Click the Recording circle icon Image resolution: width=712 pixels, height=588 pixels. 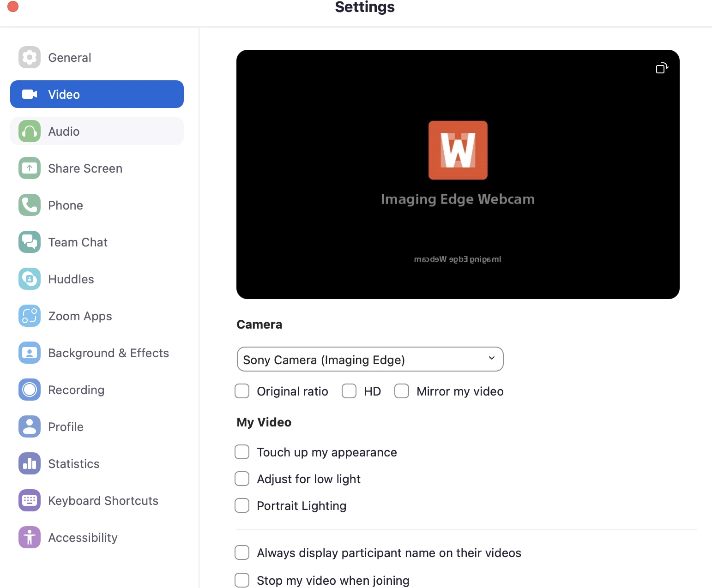point(30,390)
